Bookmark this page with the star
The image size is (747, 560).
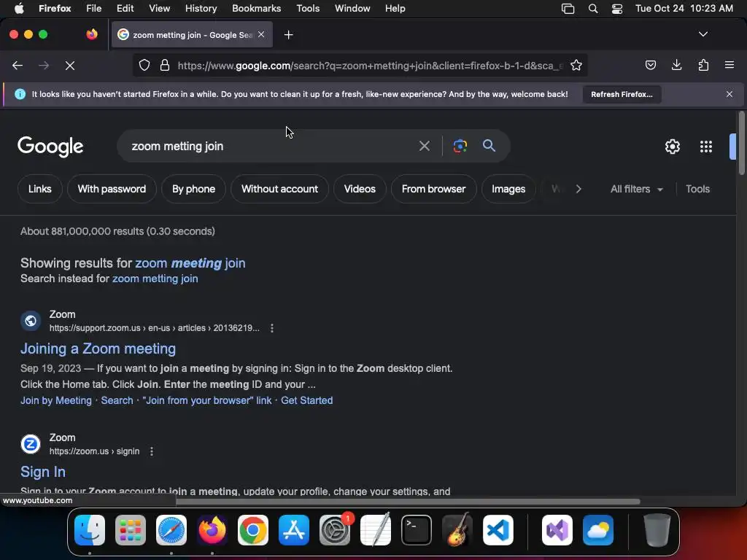[x=576, y=65]
